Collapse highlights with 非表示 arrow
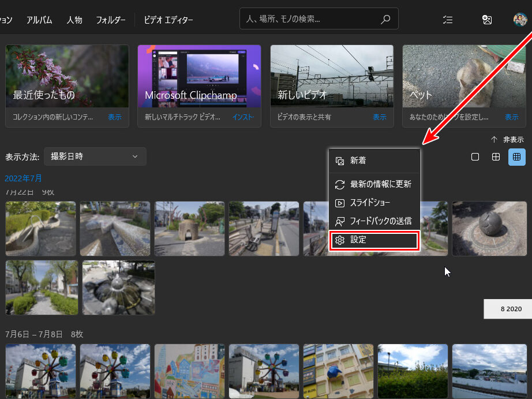Screen dimensions: 532x399 pos(507,140)
